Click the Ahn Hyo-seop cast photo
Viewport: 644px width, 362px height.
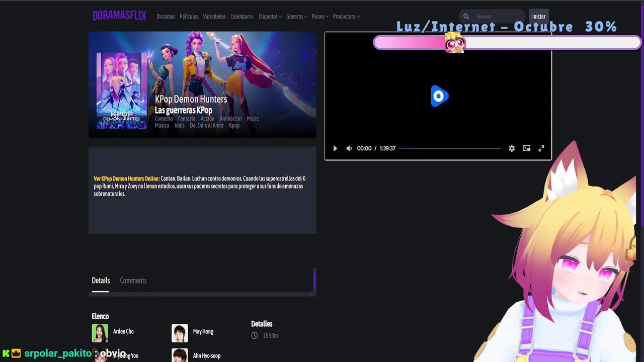[180, 355]
